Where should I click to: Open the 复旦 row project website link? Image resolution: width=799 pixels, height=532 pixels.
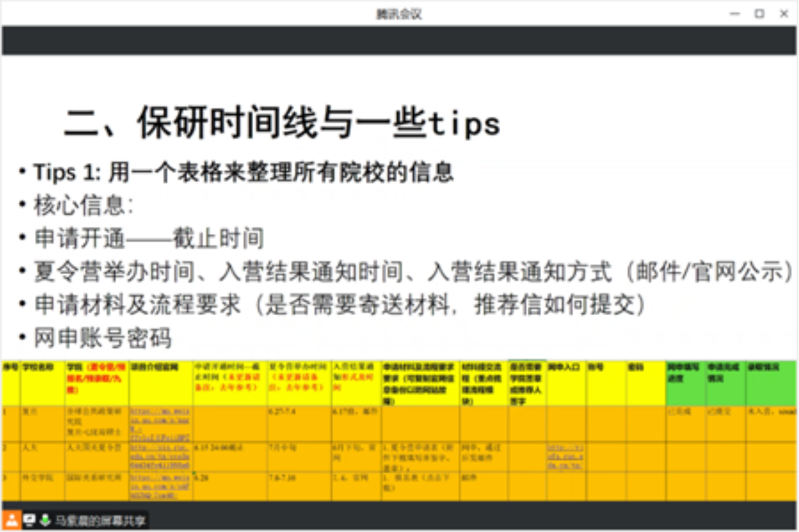click(160, 424)
